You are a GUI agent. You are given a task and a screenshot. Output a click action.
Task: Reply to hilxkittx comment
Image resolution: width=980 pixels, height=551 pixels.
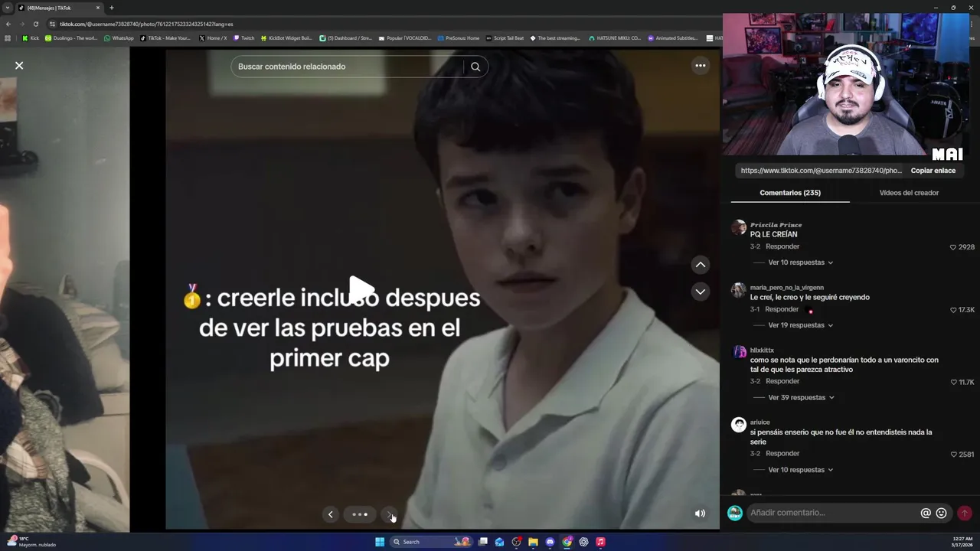782,381
